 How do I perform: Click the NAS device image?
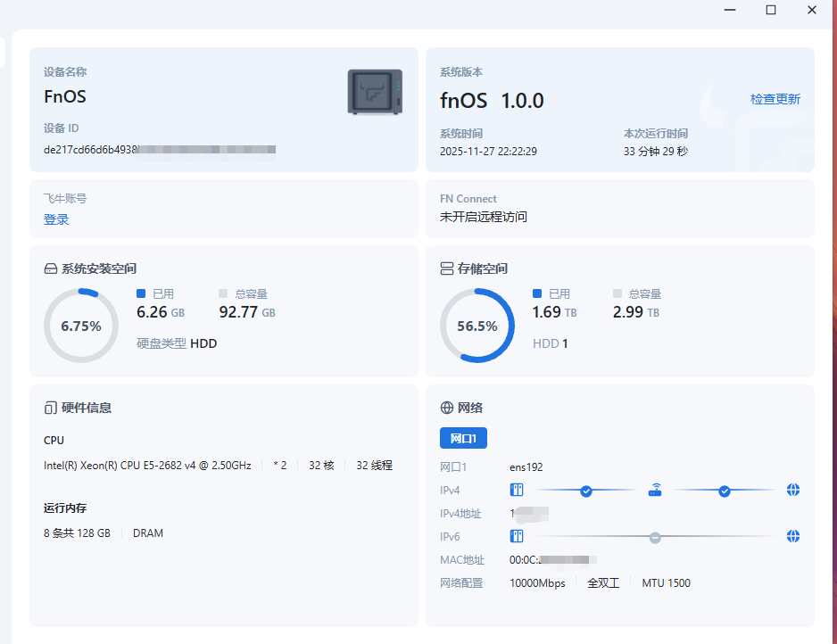(375, 92)
